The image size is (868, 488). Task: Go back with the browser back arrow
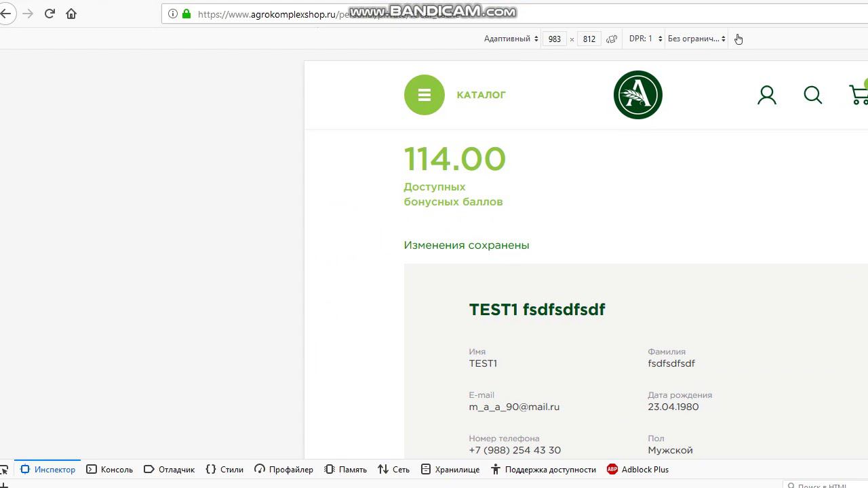[x=5, y=14]
